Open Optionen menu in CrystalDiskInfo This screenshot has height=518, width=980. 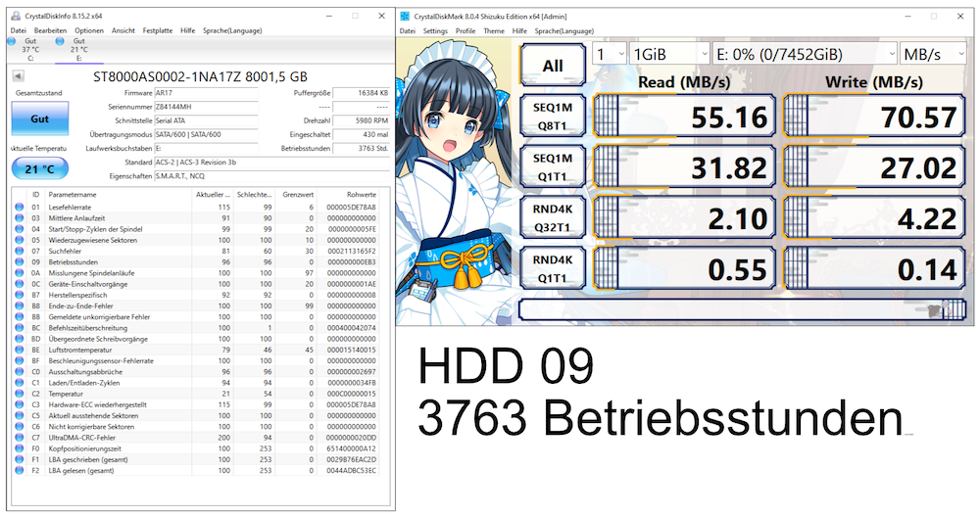[89, 30]
